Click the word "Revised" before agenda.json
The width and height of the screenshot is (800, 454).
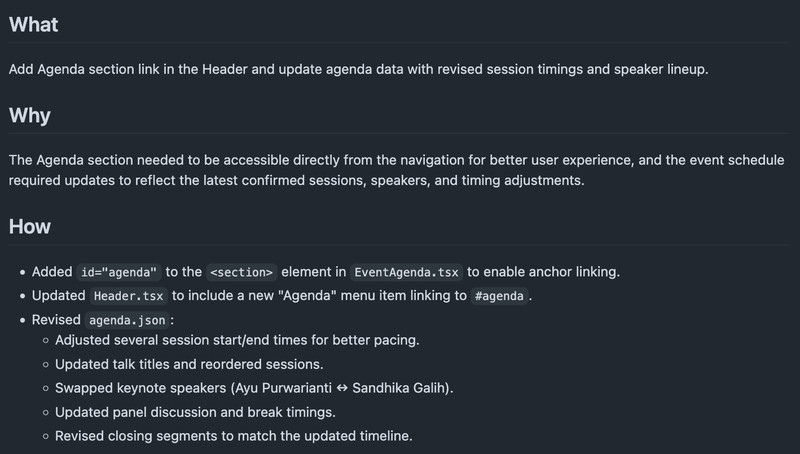click(x=57, y=321)
